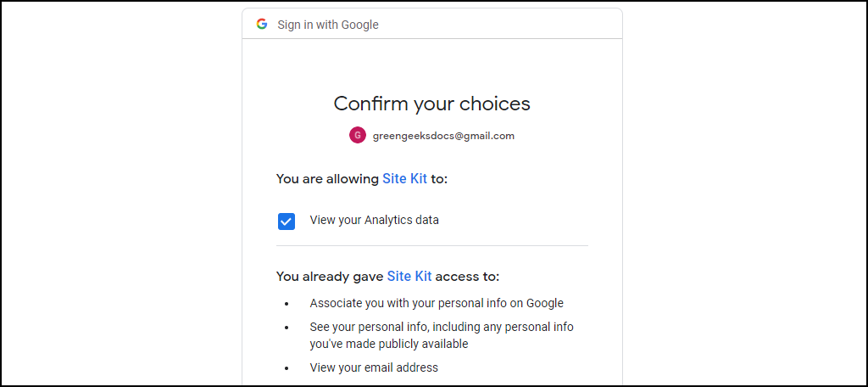
Task: Click the You already gave text
Action: 330,276
